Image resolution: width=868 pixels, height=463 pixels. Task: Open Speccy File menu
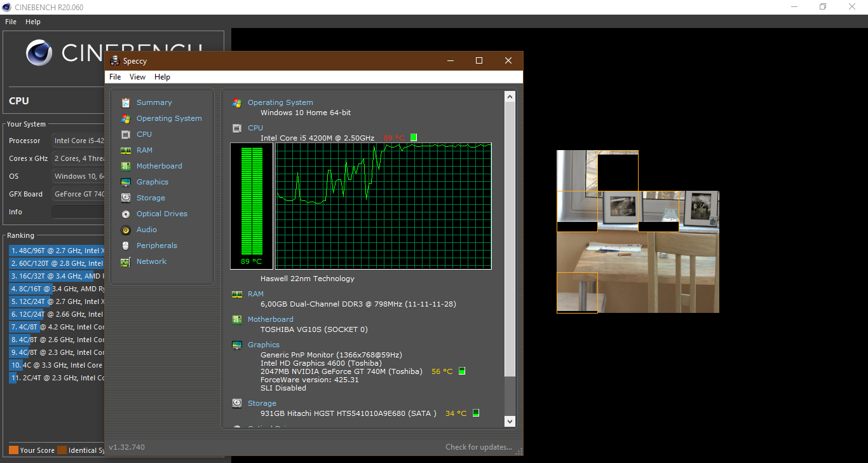(x=115, y=77)
